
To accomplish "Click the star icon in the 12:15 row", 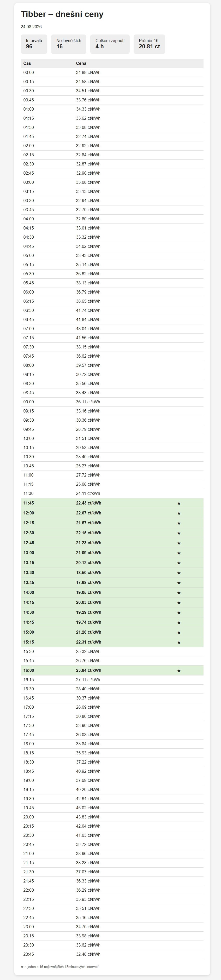I will tap(179, 523).
